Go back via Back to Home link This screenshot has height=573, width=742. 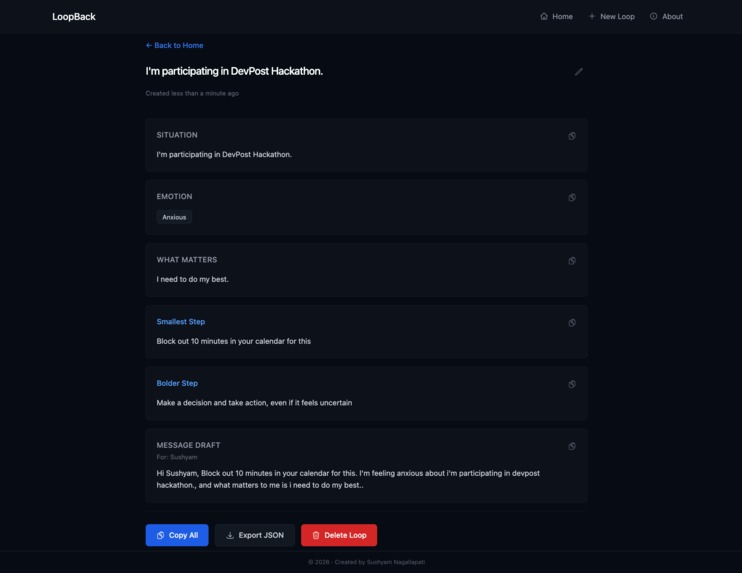(x=175, y=45)
